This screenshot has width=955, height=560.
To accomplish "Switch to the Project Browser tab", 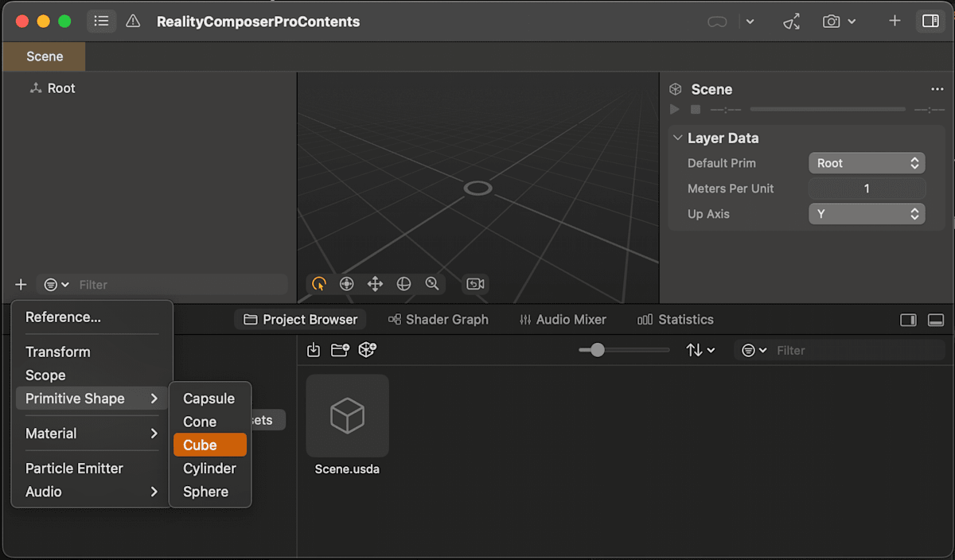I will [x=300, y=320].
